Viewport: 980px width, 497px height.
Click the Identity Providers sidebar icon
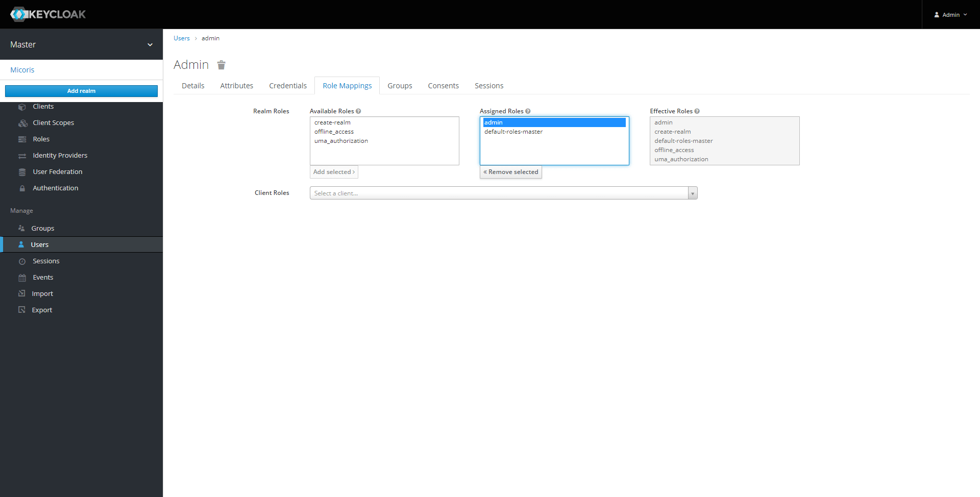click(x=22, y=156)
